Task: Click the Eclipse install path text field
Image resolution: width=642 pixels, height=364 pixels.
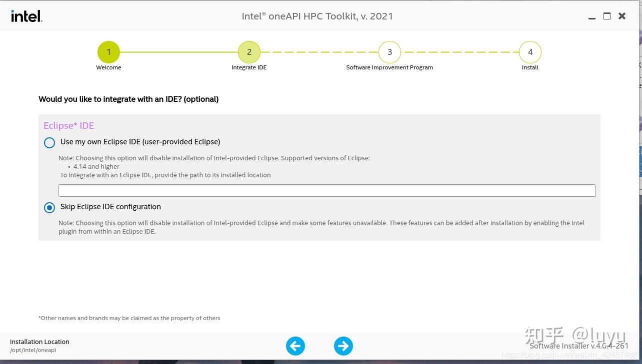Action: (327, 190)
